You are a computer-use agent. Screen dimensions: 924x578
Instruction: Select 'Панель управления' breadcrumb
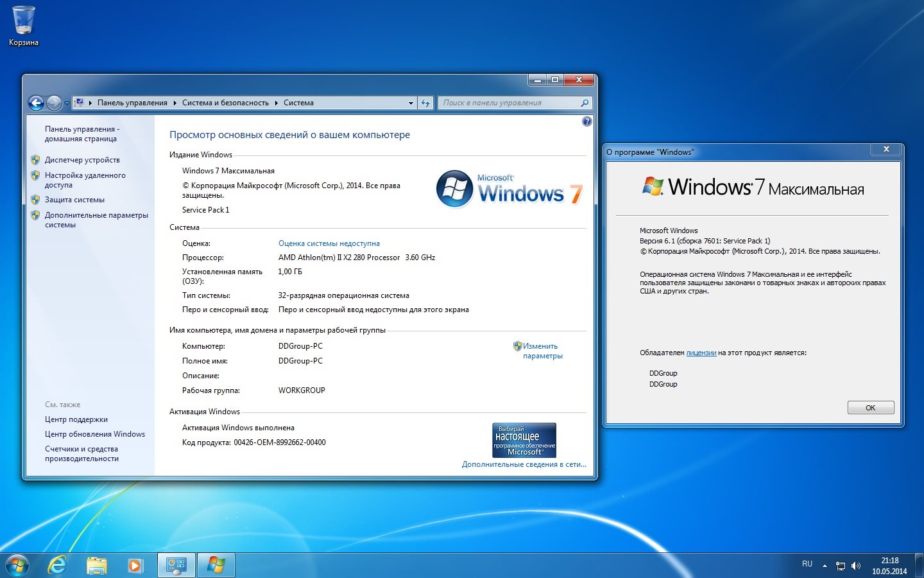(132, 103)
